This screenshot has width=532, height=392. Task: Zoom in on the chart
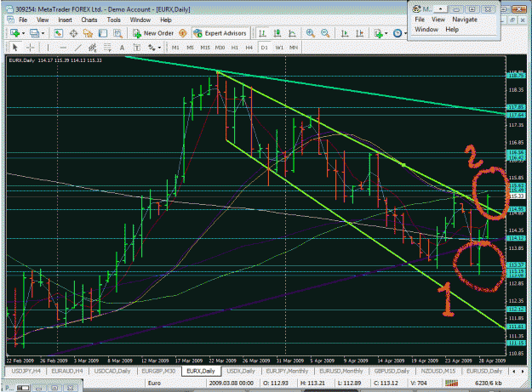click(310, 33)
